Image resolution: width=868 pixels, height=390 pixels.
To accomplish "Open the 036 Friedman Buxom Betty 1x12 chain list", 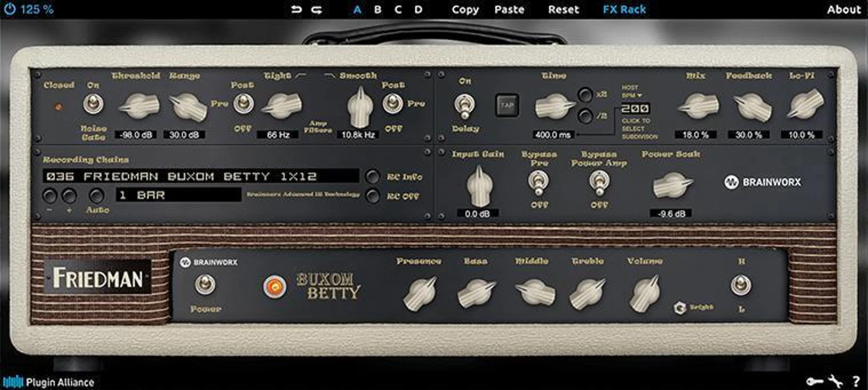I will coord(201,176).
